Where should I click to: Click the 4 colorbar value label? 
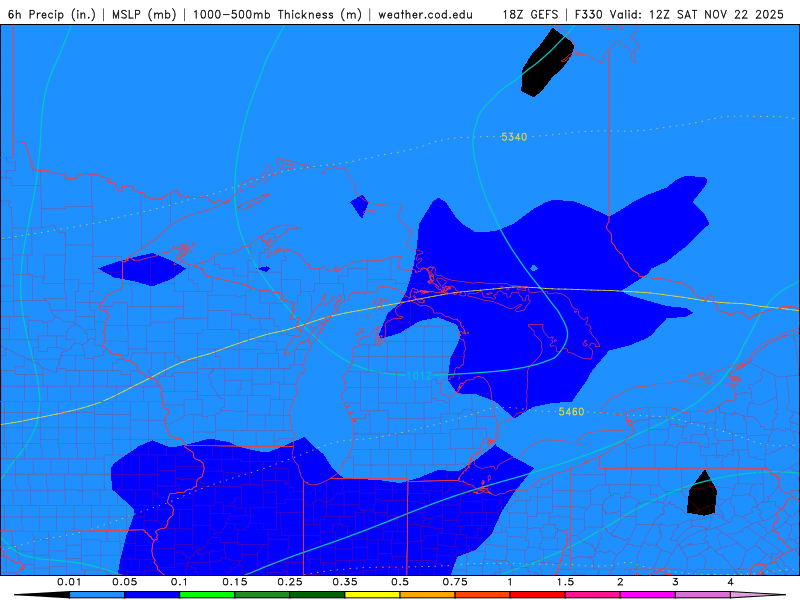[730, 582]
